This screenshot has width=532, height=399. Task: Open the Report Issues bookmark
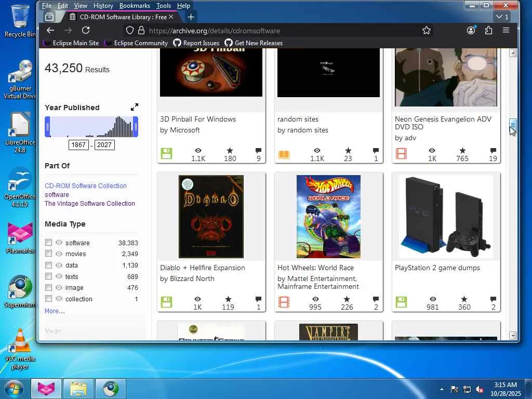(196, 43)
